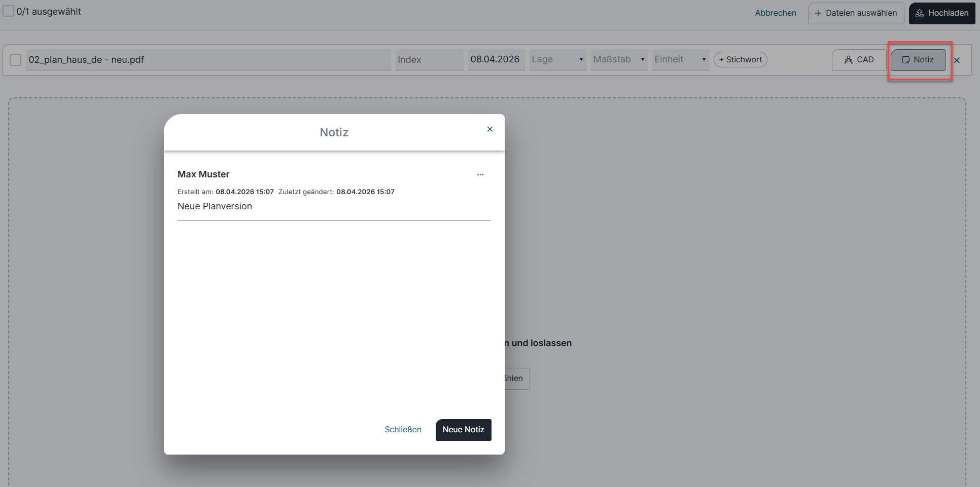The width and height of the screenshot is (980, 487).
Task: Click the Dateien auswählen plus button
Action: coord(856,13)
